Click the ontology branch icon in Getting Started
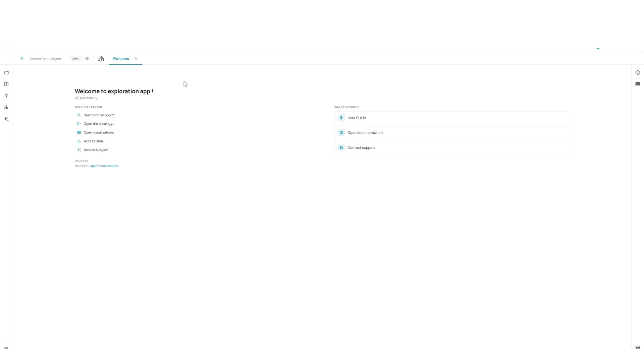 click(79, 124)
